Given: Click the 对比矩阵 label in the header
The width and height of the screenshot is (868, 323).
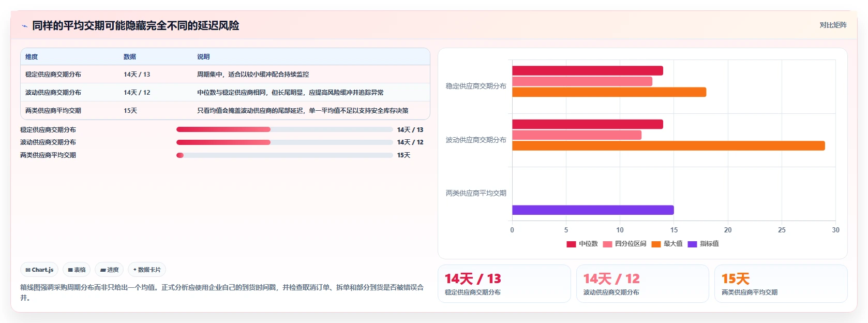Looking at the screenshot, I should coord(833,25).
